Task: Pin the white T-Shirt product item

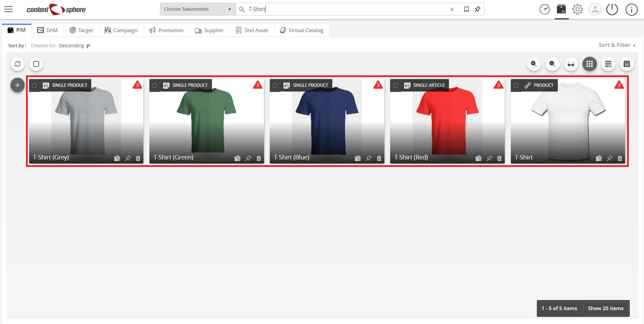Action: click(610, 158)
